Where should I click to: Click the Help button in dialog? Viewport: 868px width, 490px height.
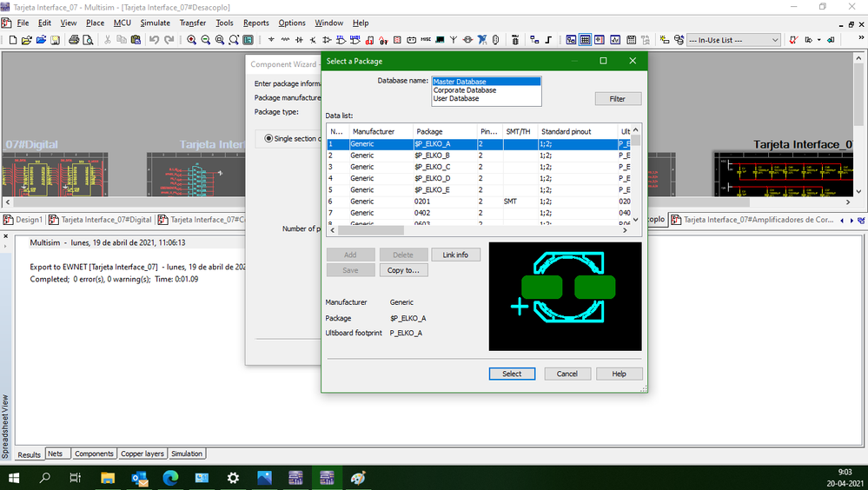620,374
